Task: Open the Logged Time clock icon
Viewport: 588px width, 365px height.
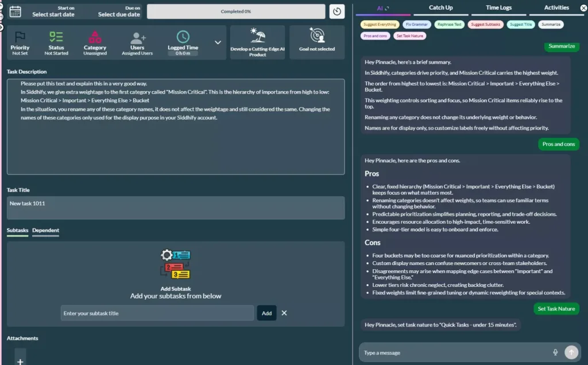Action: (183, 37)
